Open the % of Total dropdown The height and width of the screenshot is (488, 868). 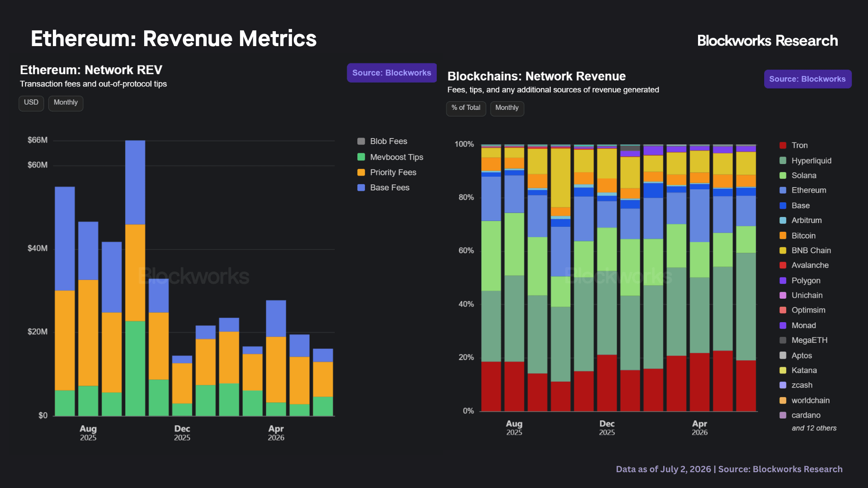pyautogui.click(x=466, y=108)
